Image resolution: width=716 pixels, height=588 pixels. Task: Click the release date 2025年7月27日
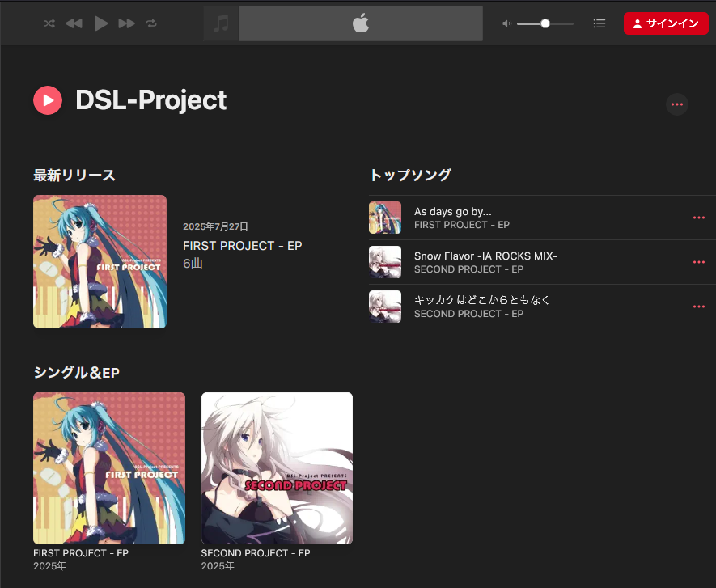215,226
